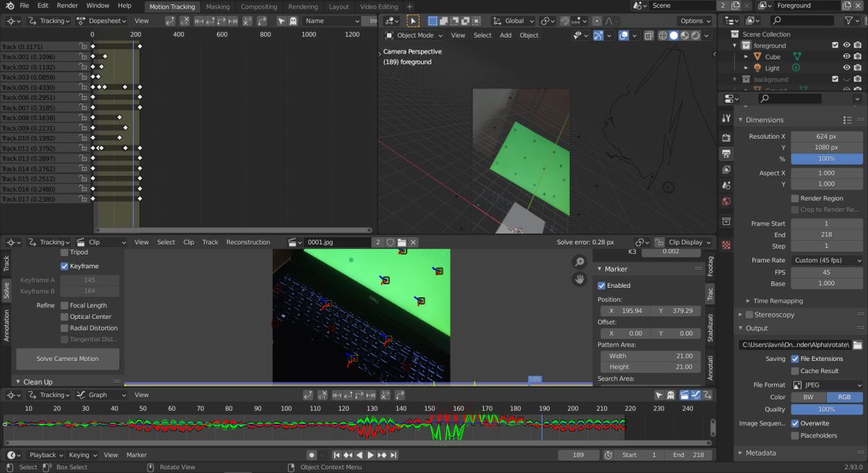Select BW color mode button
This screenshot has width=868, height=473.
809,397
